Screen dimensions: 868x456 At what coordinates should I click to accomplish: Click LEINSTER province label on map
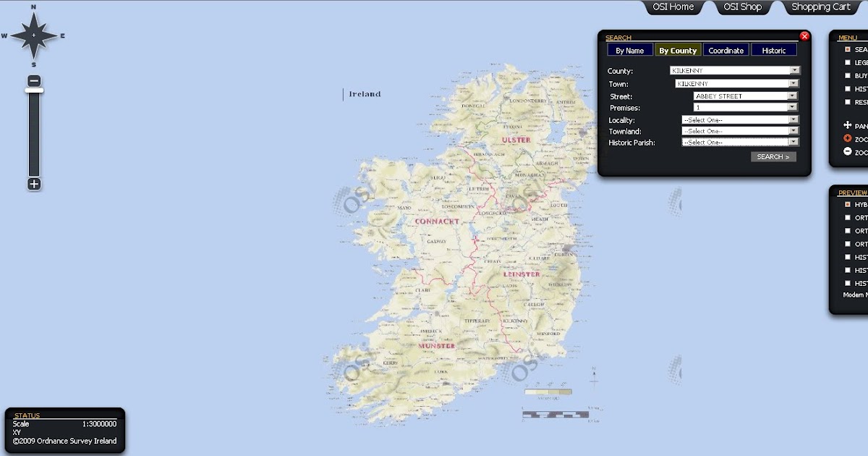point(522,274)
